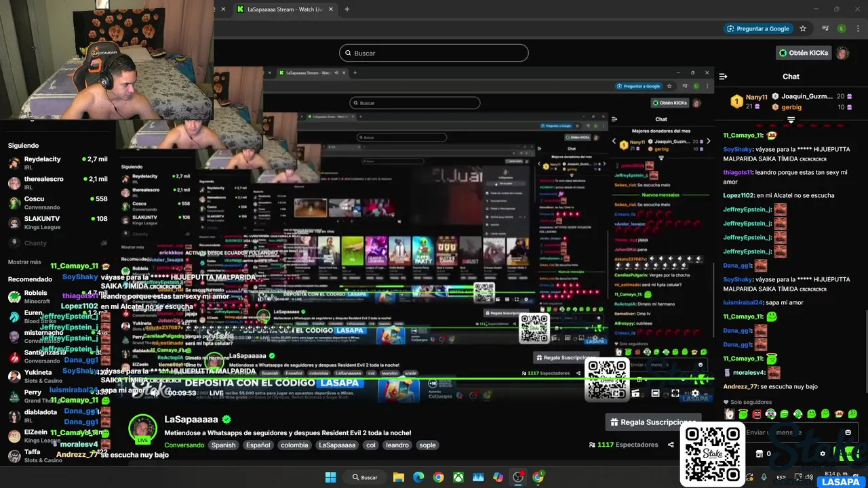Click username thiagots11 in chat
Viewport: 868px width, 488px height.
coord(738,172)
